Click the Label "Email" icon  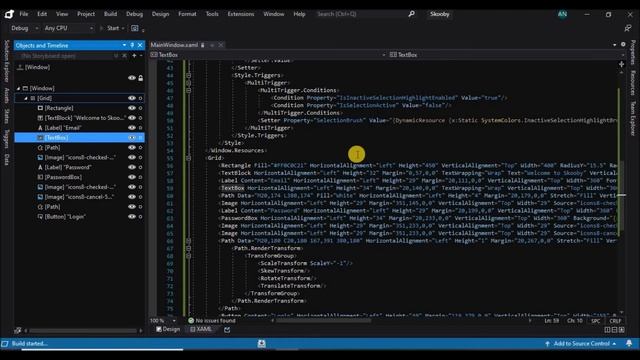(40, 128)
